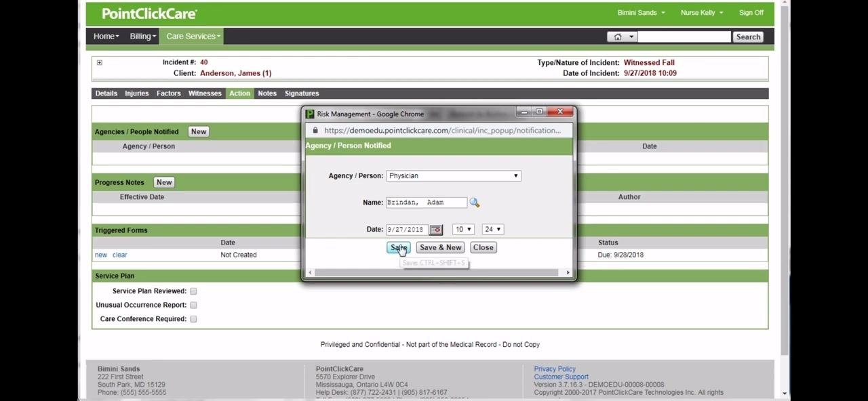868x401 pixels.
Task: Expand incident header with the plus icon
Action: (x=99, y=63)
